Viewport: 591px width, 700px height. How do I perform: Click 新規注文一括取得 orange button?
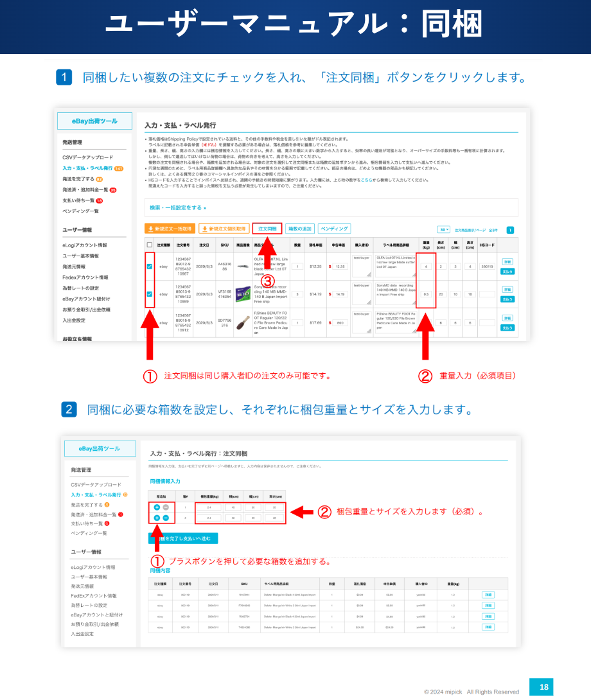point(170,229)
